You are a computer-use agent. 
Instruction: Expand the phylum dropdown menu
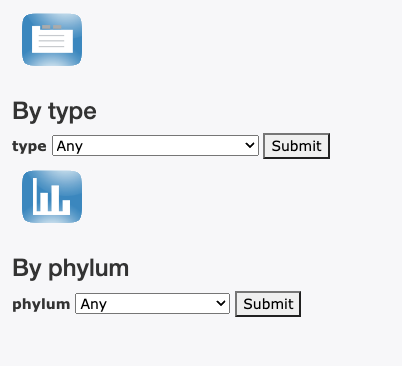tap(152, 304)
